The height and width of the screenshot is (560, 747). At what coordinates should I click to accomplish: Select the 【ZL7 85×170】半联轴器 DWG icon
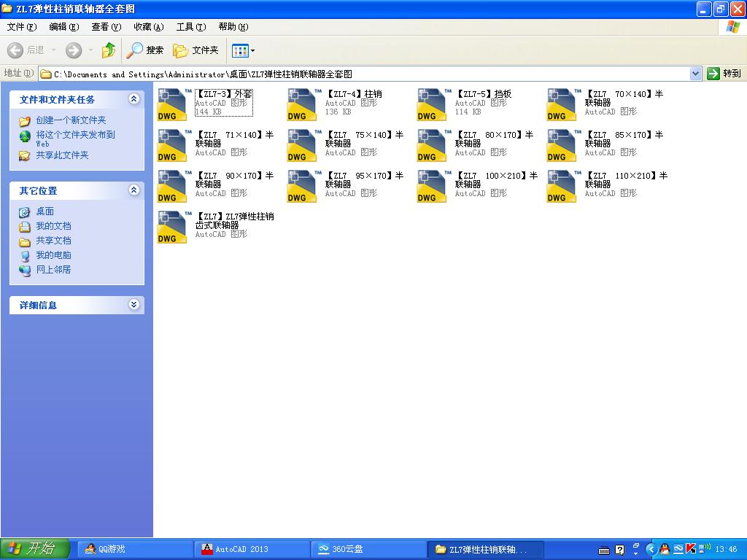(x=562, y=146)
